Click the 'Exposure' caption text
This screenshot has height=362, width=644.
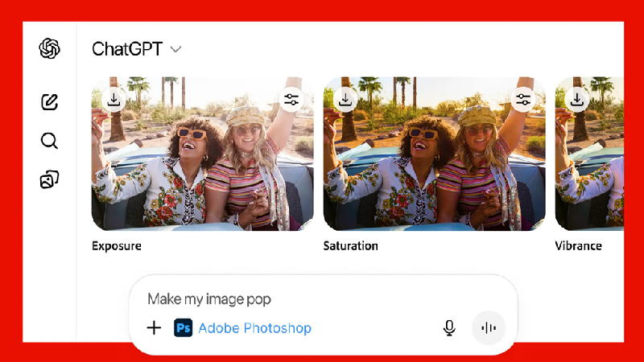[117, 246]
